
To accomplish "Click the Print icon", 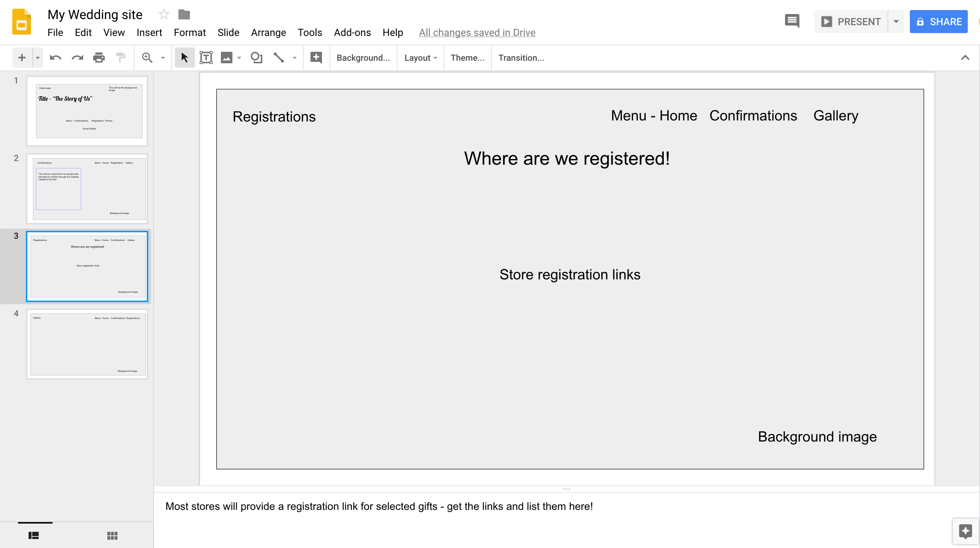I will 99,58.
